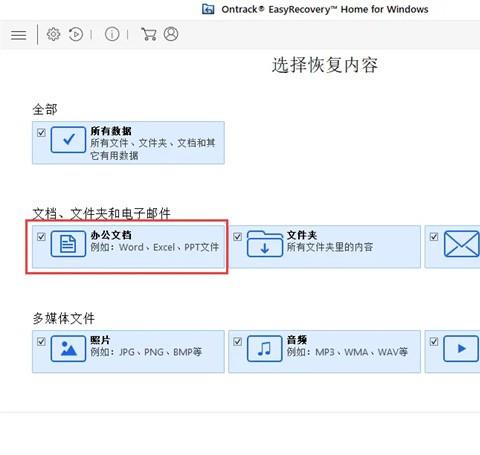Viewport: 480px width, 455px height.
Task: Click the shopping cart icon
Action: click(149, 34)
